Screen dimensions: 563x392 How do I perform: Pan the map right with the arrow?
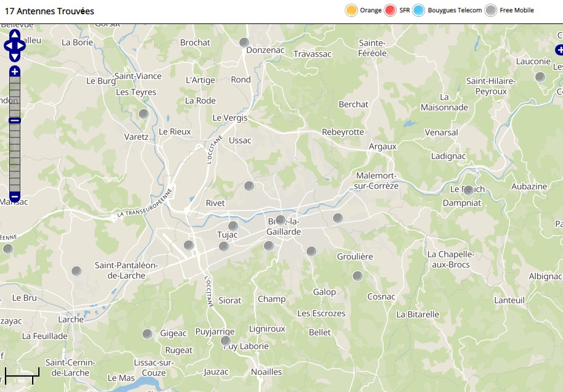(x=22, y=46)
